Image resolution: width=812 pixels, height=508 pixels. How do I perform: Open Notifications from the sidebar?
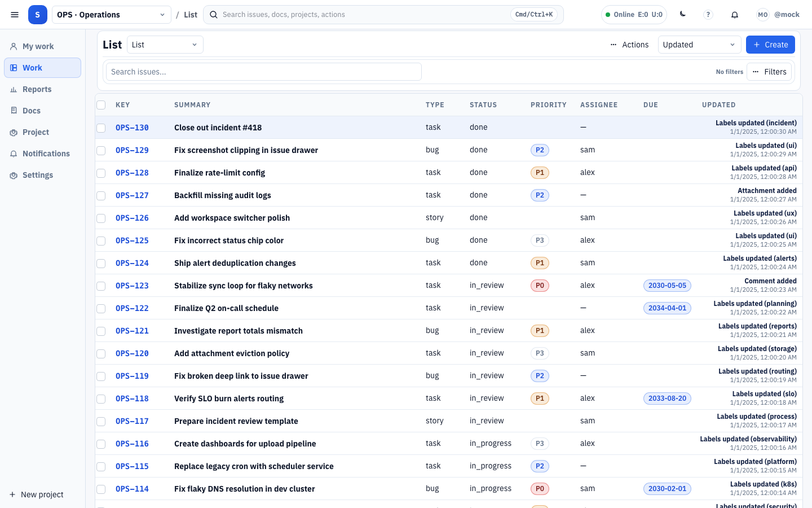pyautogui.click(x=46, y=154)
